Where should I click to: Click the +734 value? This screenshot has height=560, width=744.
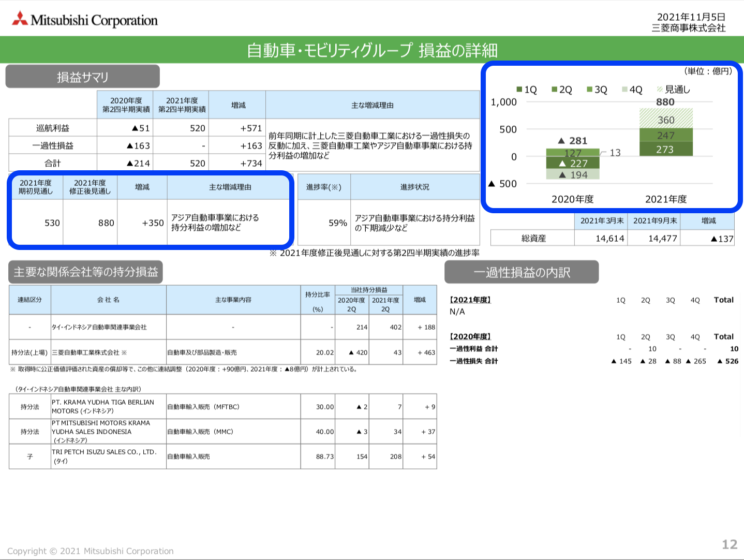tap(251, 164)
